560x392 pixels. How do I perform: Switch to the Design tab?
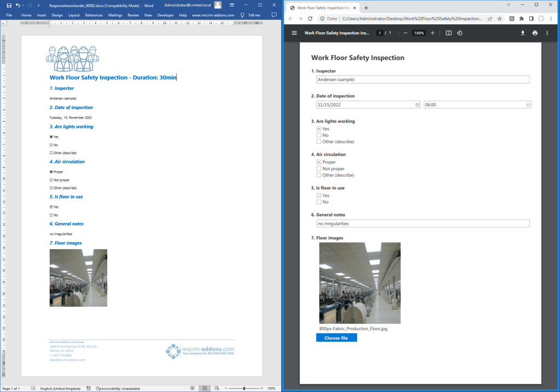point(57,15)
